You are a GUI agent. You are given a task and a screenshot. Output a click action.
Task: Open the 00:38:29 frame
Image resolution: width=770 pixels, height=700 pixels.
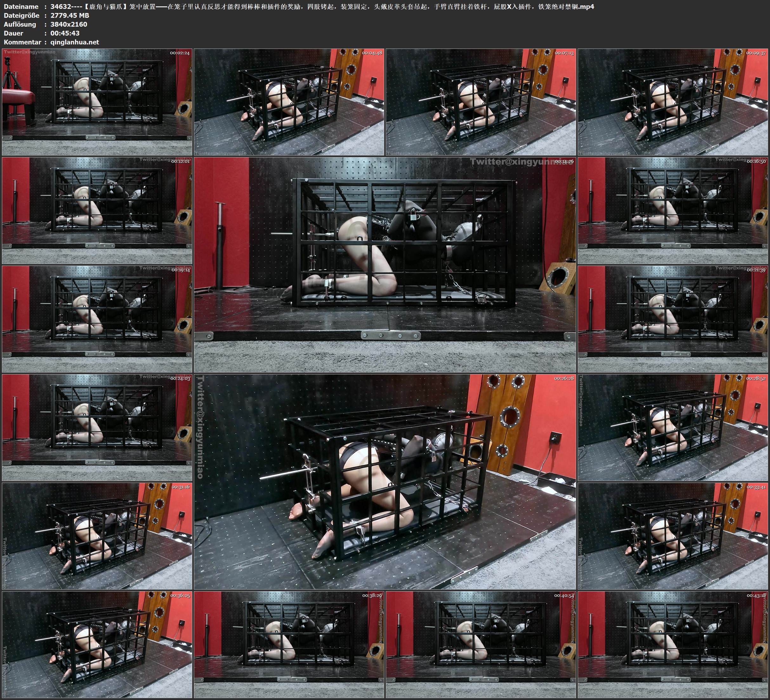[x=289, y=644]
